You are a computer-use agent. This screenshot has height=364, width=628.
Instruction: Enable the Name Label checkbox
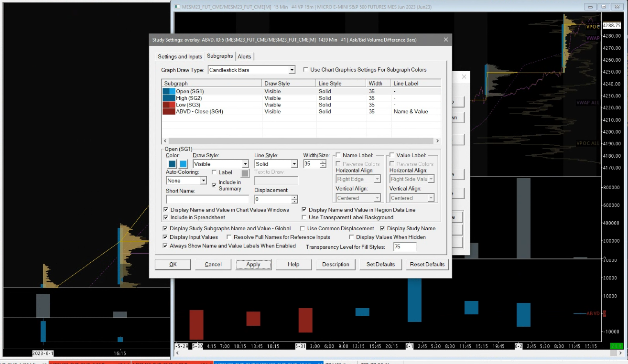[338, 155]
